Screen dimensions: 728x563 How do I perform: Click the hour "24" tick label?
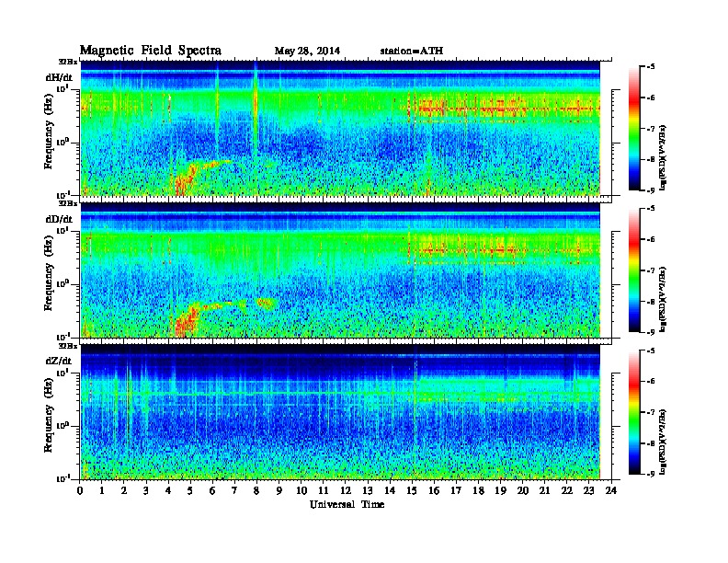pos(611,491)
